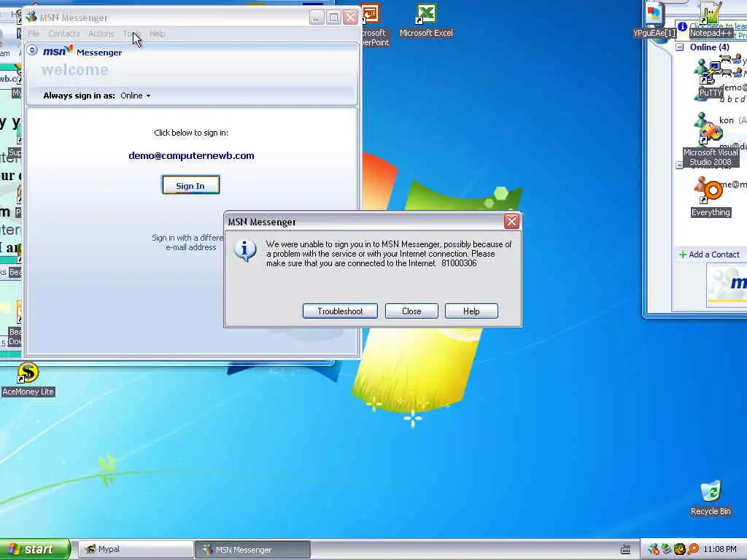Click the round expander next to msn logo
This screenshot has width=747, height=560.
point(32,50)
